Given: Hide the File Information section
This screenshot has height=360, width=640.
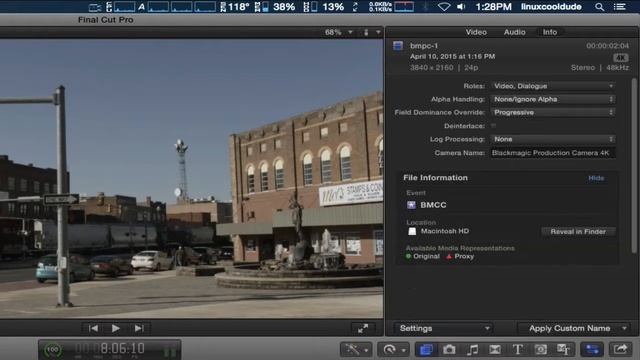Looking at the screenshot, I should 596,178.
